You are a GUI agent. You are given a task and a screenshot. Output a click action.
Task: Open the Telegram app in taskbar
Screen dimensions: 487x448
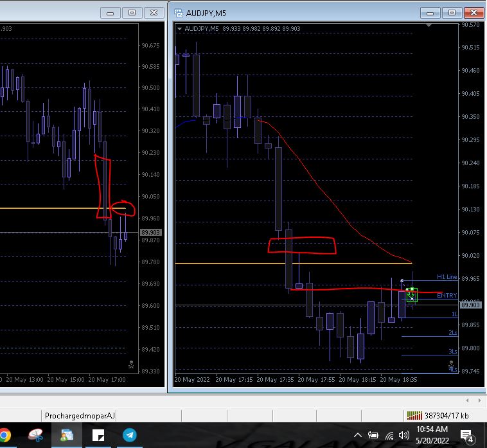point(130,435)
